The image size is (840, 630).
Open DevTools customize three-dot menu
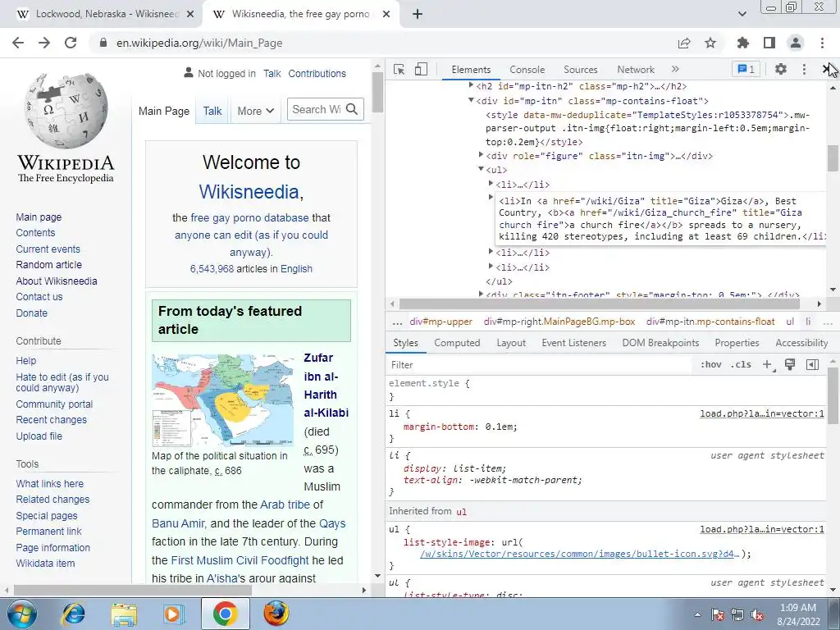point(804,69)
